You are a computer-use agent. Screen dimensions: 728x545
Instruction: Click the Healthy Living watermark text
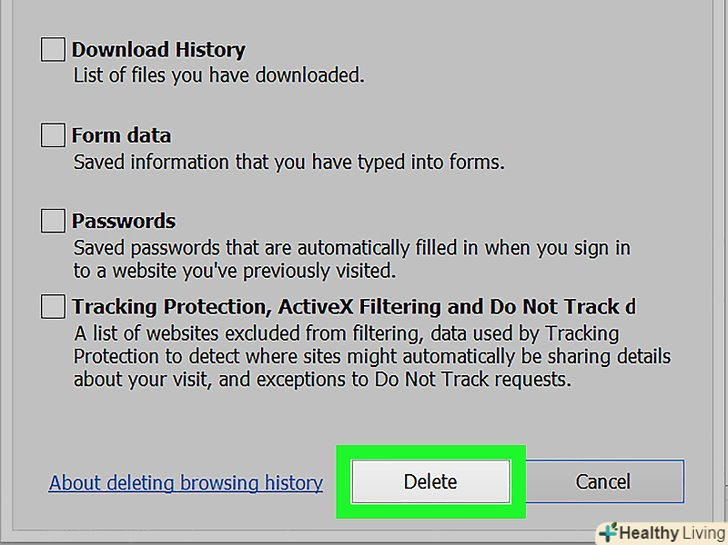tap(670, 533)
